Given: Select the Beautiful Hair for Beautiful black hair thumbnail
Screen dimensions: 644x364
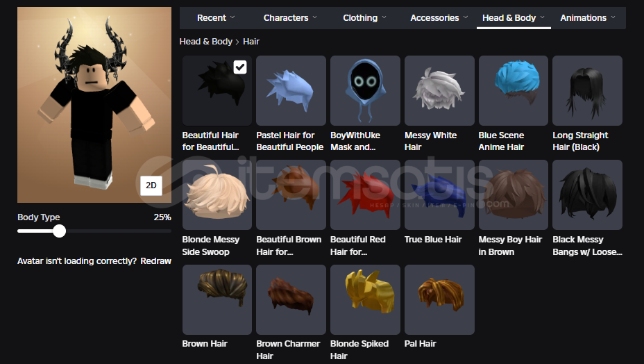Looking at the screenshot, I should pyautogui.click(x=217, y=90).
